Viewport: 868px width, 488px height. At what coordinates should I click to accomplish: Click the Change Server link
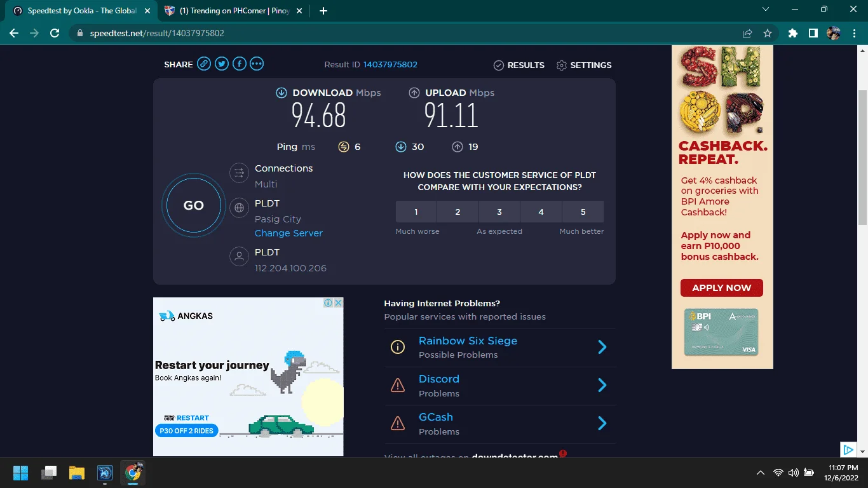tap(288, 233)
